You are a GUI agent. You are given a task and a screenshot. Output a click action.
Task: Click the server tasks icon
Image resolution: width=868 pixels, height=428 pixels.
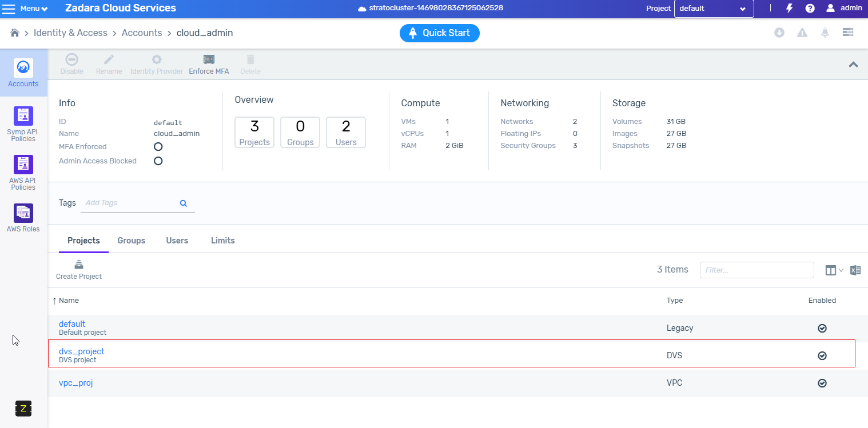[848, 32]
